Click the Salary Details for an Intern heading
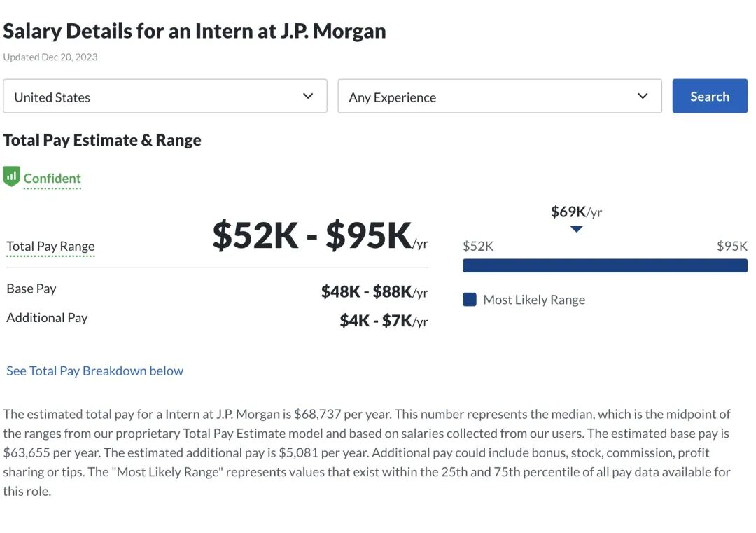The height and width of the screenshot is (533, 756). pyautogui.click(x=195, y=31)
